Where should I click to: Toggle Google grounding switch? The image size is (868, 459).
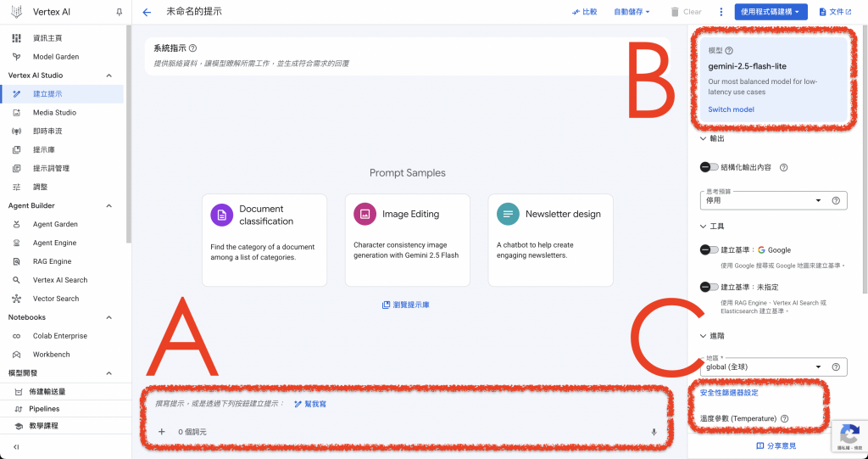[x=709, y=250]
